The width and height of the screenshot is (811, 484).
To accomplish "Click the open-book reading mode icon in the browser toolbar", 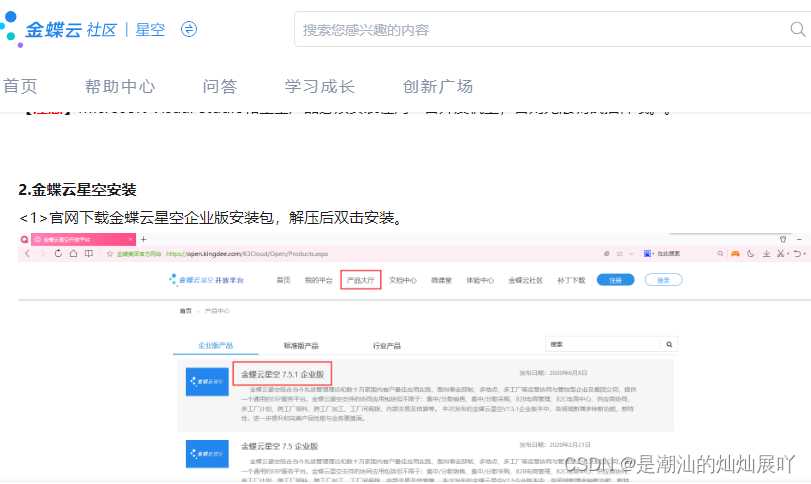I will pyautogui.click(x=89, y=253).
